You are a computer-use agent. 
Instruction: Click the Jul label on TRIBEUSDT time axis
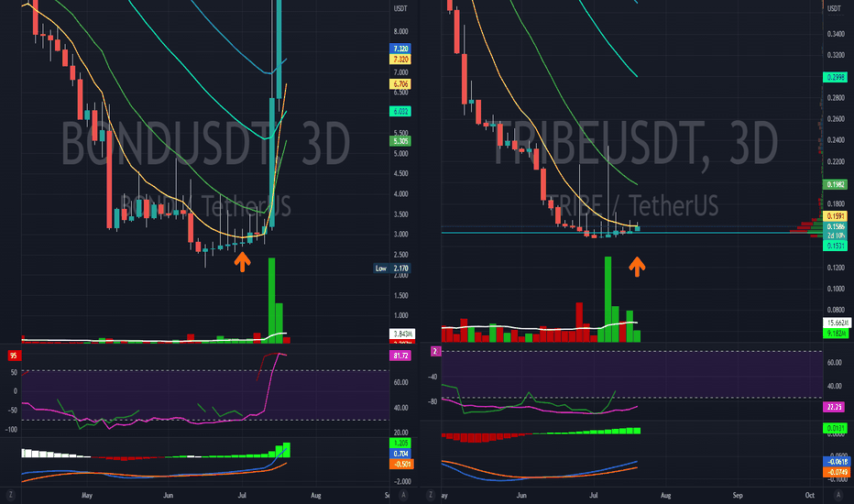[x=594, y=495]
